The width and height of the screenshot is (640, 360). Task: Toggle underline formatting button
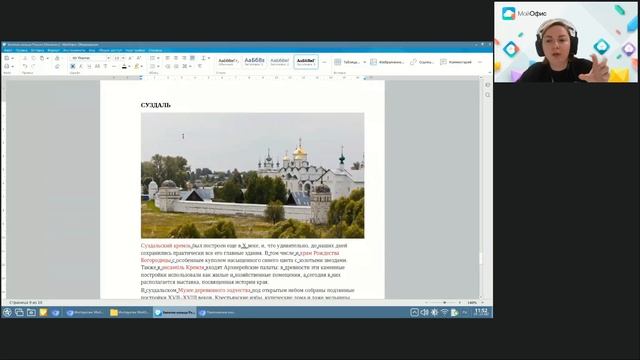click(x=89, y=66)
